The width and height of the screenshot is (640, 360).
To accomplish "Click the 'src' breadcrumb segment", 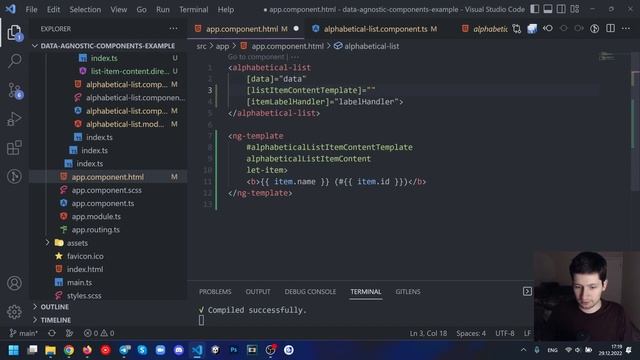I will coord(202,46).
